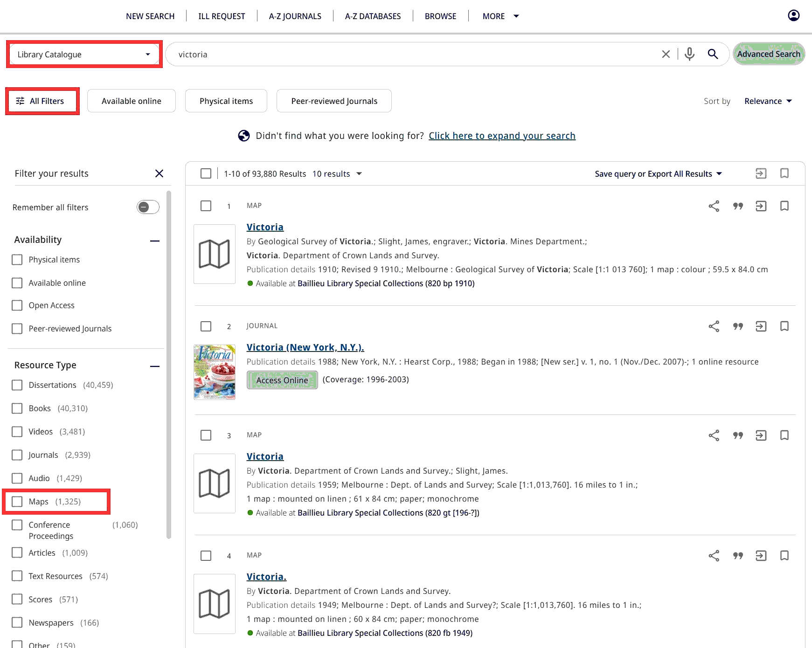Share result 4 Victoria map
The width and height of the screenshot is (812, 648).
coord(714,556)
